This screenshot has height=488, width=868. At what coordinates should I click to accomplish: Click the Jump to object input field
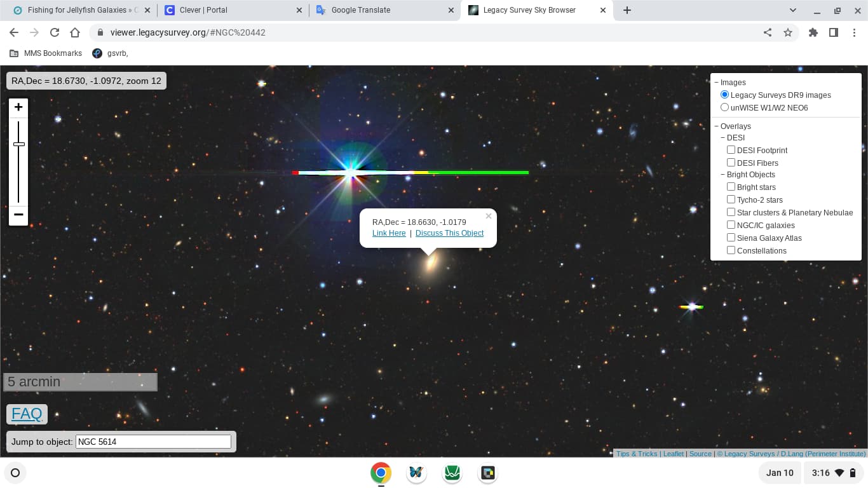pyautogui.click(x=153, y=442)
